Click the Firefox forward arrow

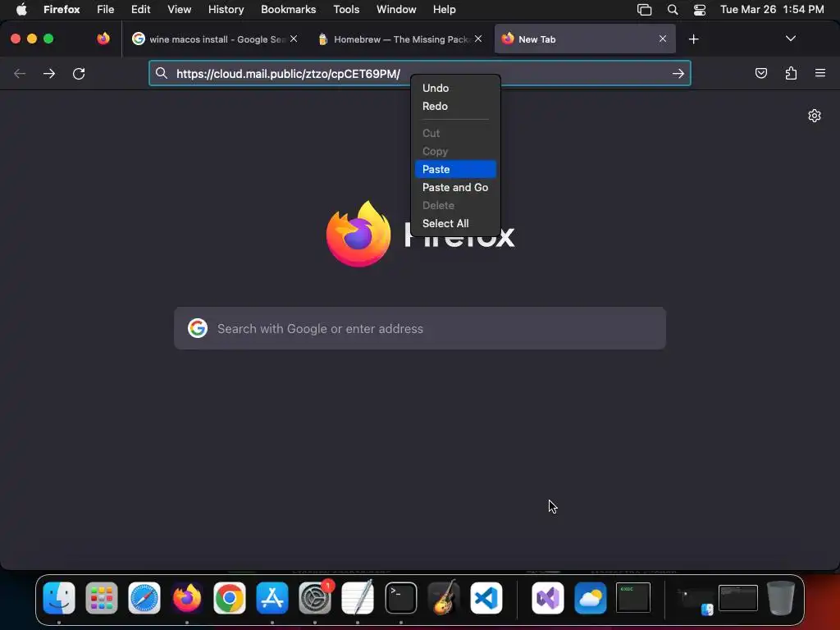tap(49, 73)
